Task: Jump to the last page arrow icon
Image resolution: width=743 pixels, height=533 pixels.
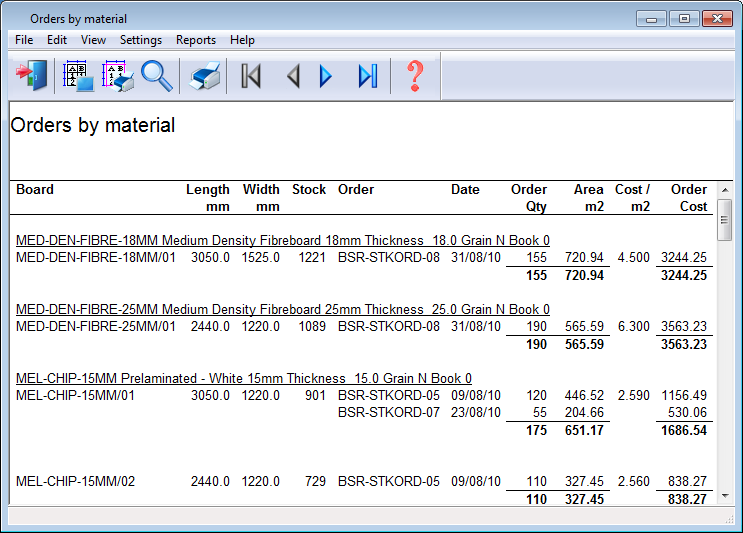Action: click(x=368, y=76)
